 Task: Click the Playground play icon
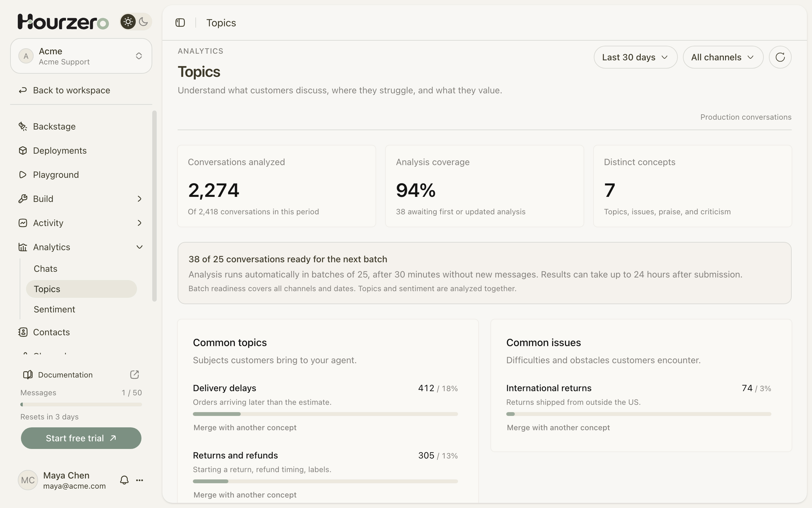click(23, 175)
